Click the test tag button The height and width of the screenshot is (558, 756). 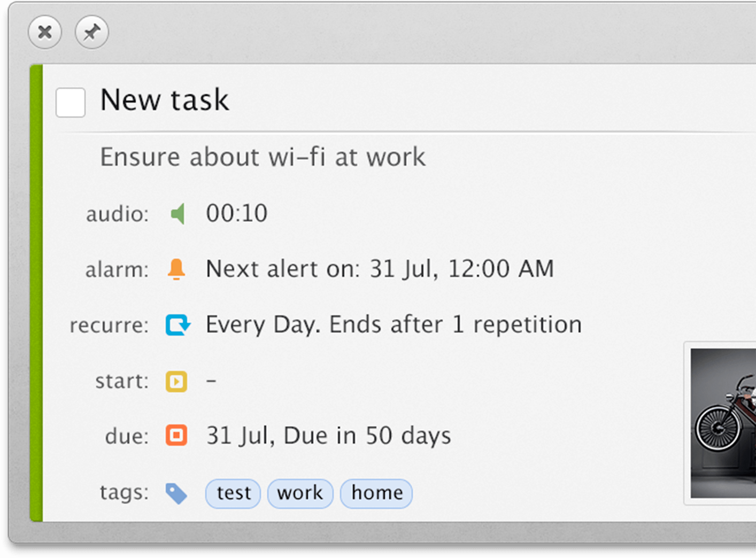coord(233,493)
